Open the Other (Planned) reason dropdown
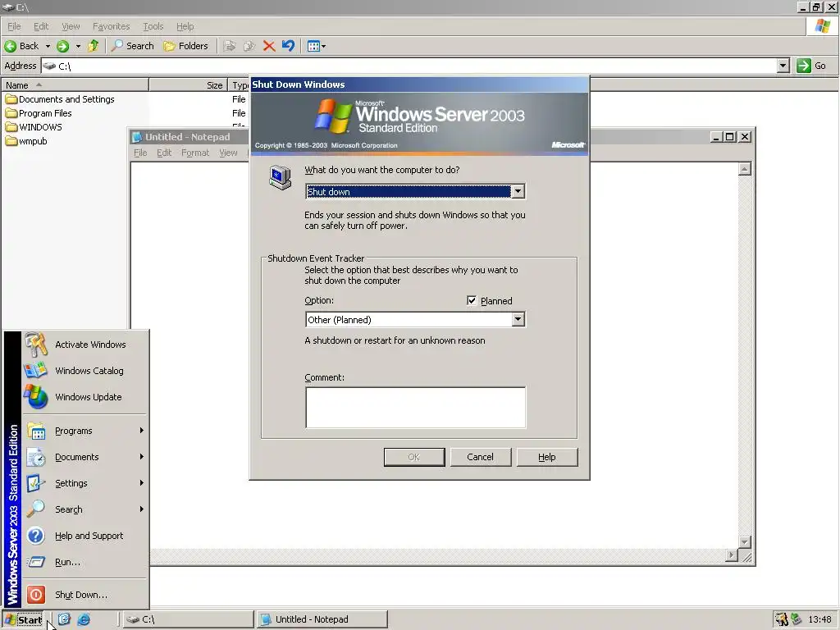The width and height of the screenshot is (840, 630). [x=518, y=320]
